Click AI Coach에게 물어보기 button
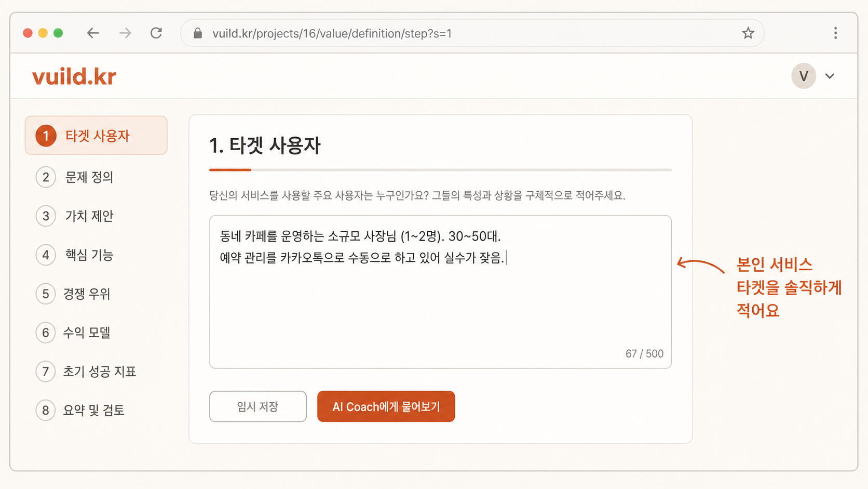Viewport: 868px width, 489px height. click(386, 406)
